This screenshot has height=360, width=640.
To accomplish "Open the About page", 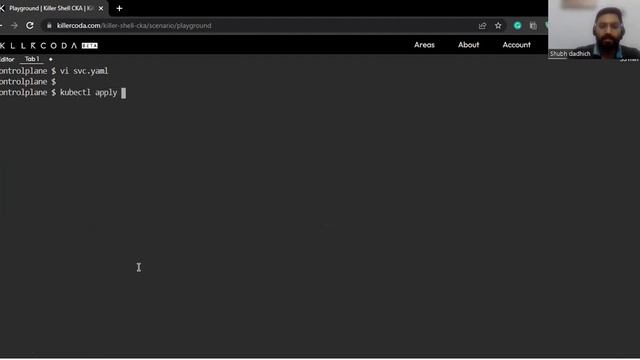I will (468, 45).
